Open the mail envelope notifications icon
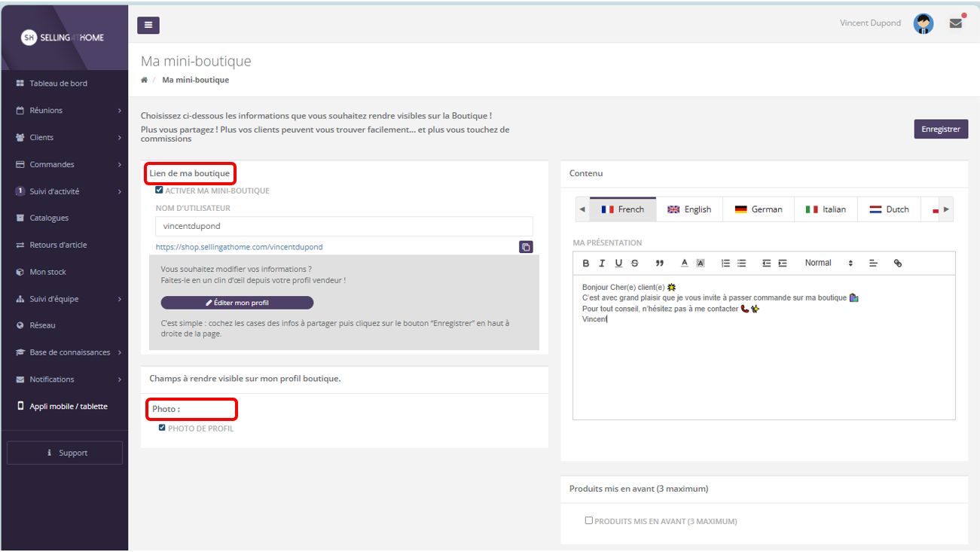This screenshot has width=980, height=552. point(955,23)
